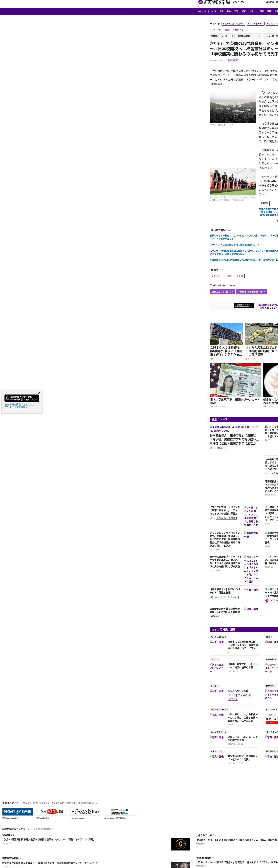The height and width of the screenshot is (868, 278).
Task: Click the #今泉久美 tag
Action: pyautogui.click(x=233, y=699)
